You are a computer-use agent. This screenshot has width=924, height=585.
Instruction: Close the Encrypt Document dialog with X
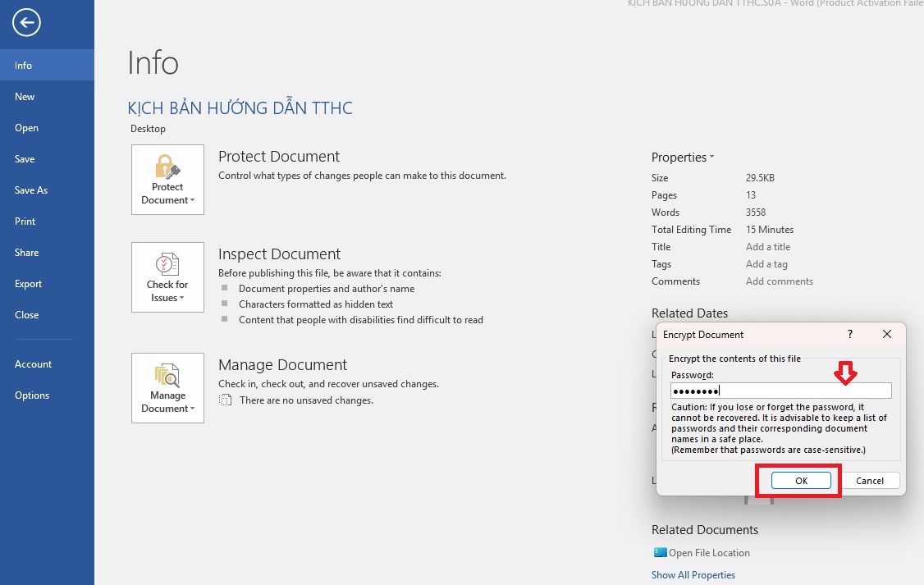887,334
